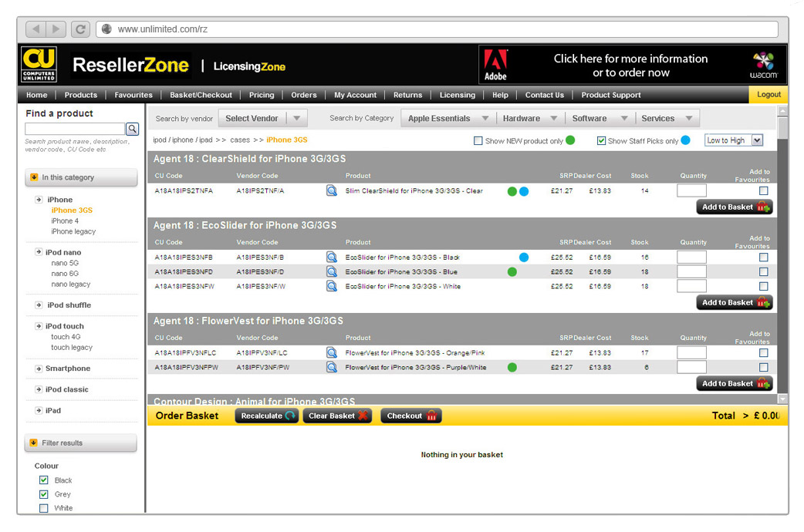804x532 pixels.
Task: Open the Products menu
Action: (x=81, y=95)
